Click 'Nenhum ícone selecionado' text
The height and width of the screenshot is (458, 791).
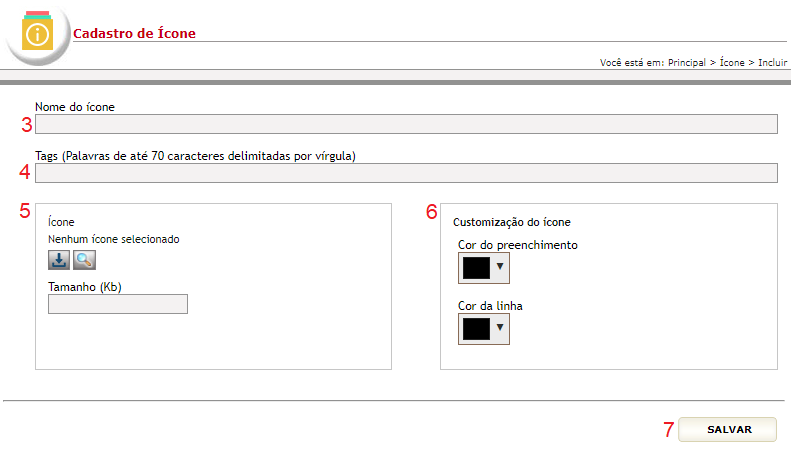tap(114, 239)
